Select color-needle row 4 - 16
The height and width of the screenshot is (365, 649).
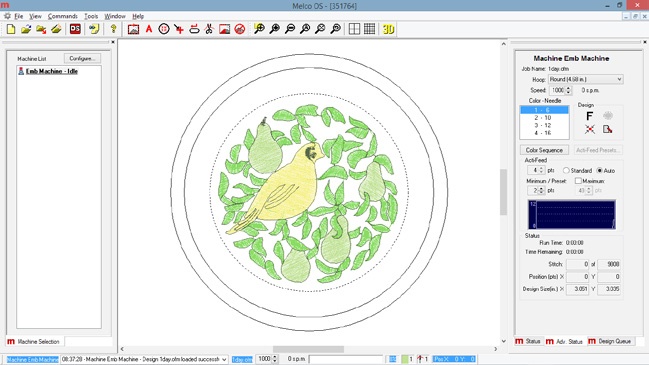pos(544,133)
